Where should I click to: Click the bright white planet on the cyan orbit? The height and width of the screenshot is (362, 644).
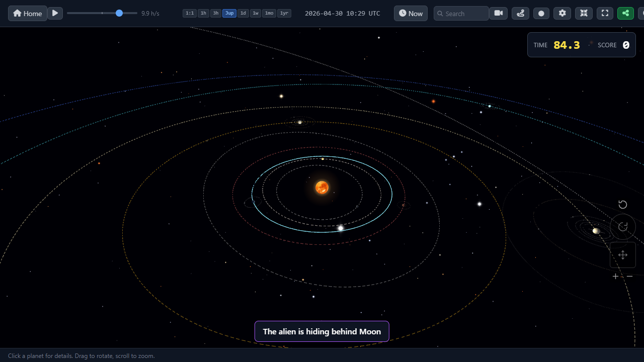click(341, 228)
